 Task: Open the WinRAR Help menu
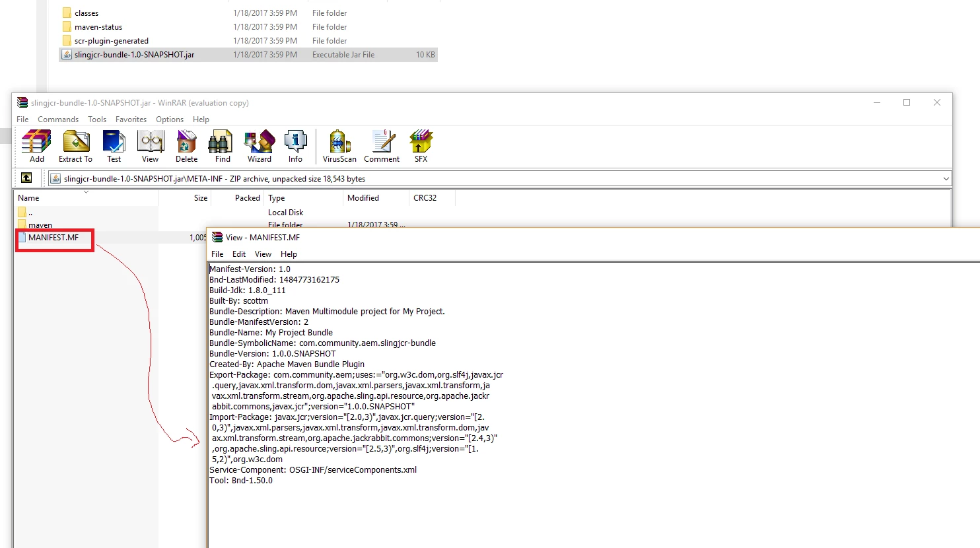[x=201, y=120]
